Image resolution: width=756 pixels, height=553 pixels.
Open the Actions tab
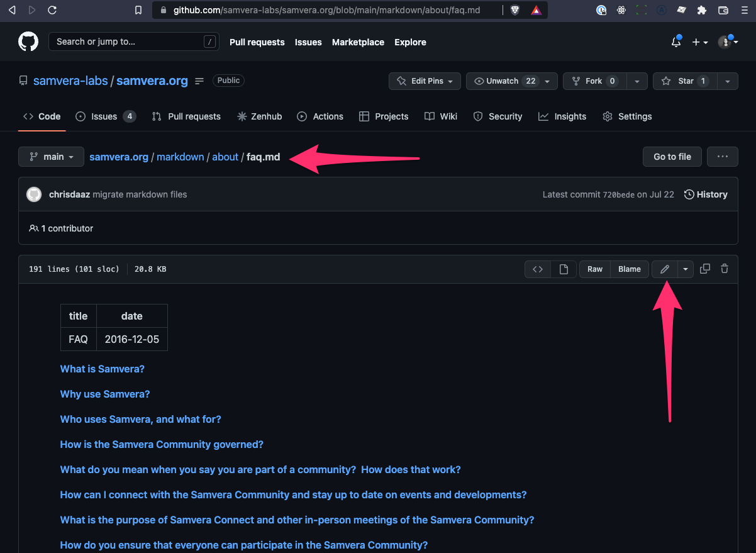(320, 116)
